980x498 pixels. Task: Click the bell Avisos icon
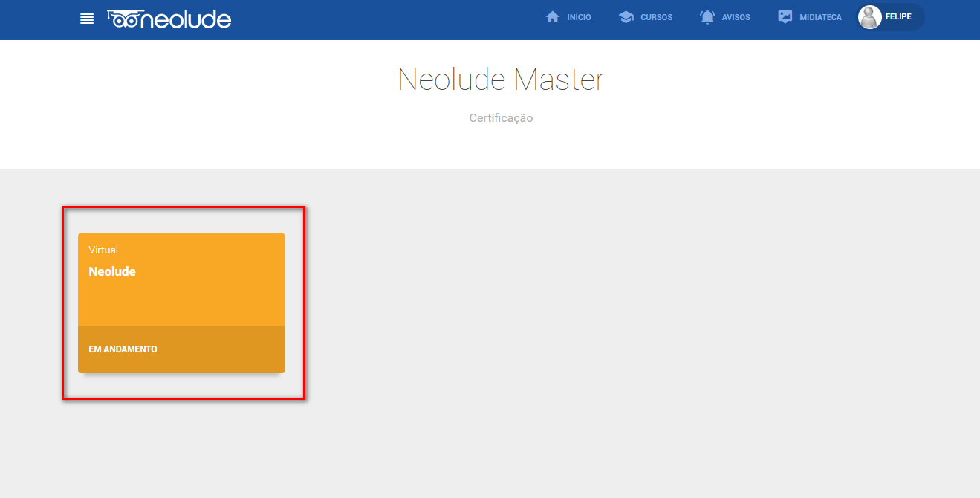coord(707,17)
